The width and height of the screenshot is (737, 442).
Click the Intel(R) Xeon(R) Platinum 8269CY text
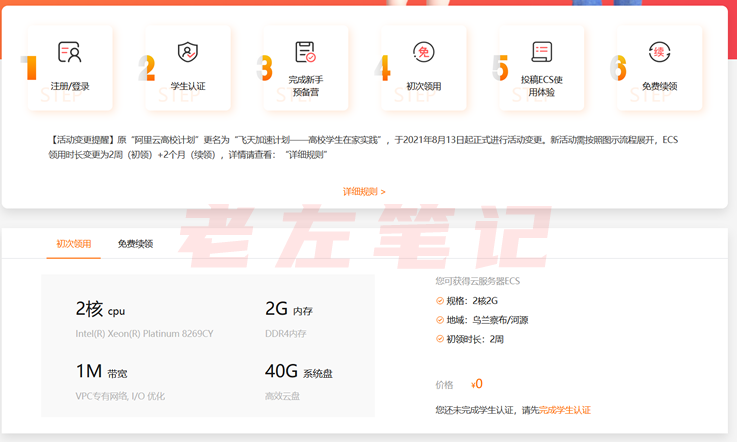(144, 333)
